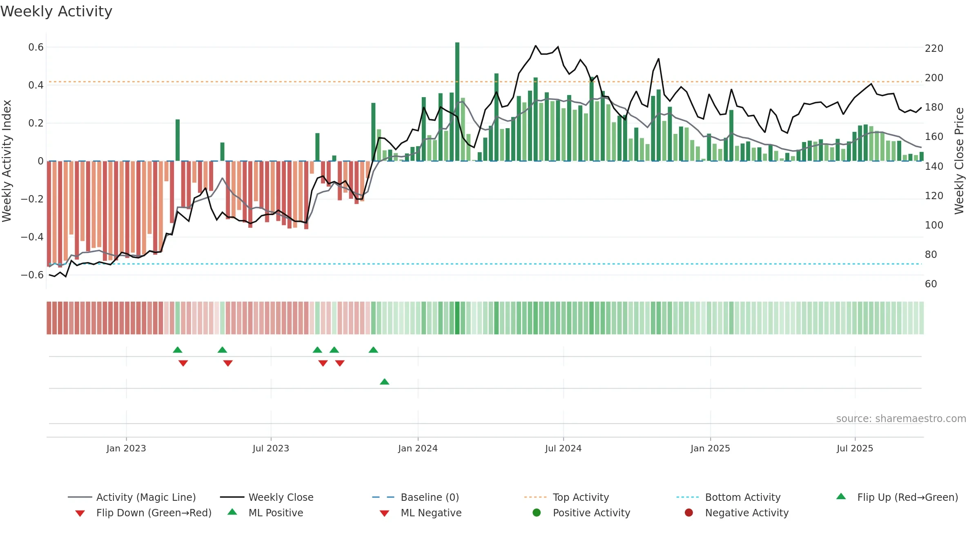Click the Bottom Activity legend entry
This screenshot has height=551, width=980.
(728, 497)
